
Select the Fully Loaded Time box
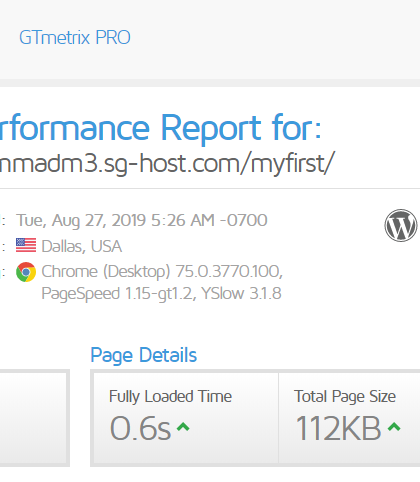tap(186, 418)
